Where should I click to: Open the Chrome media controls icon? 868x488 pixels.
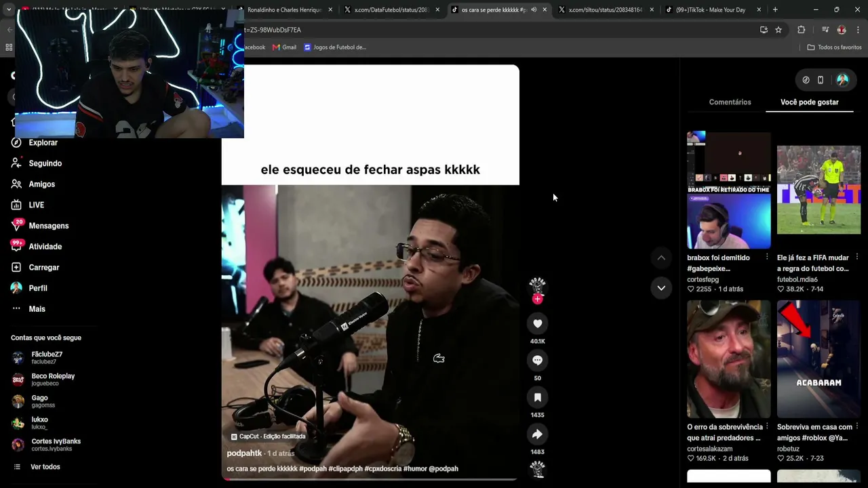point(825,30)
